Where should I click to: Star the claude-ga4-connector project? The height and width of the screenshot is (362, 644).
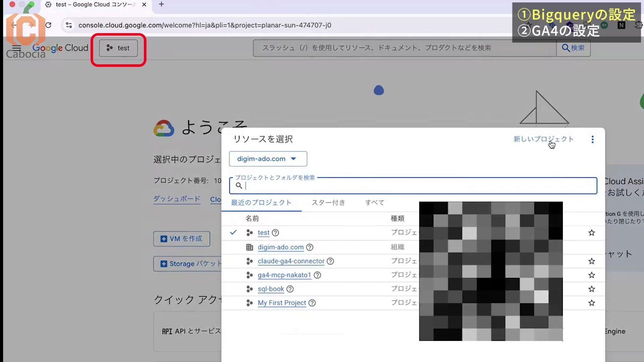[x=592, y=261]
